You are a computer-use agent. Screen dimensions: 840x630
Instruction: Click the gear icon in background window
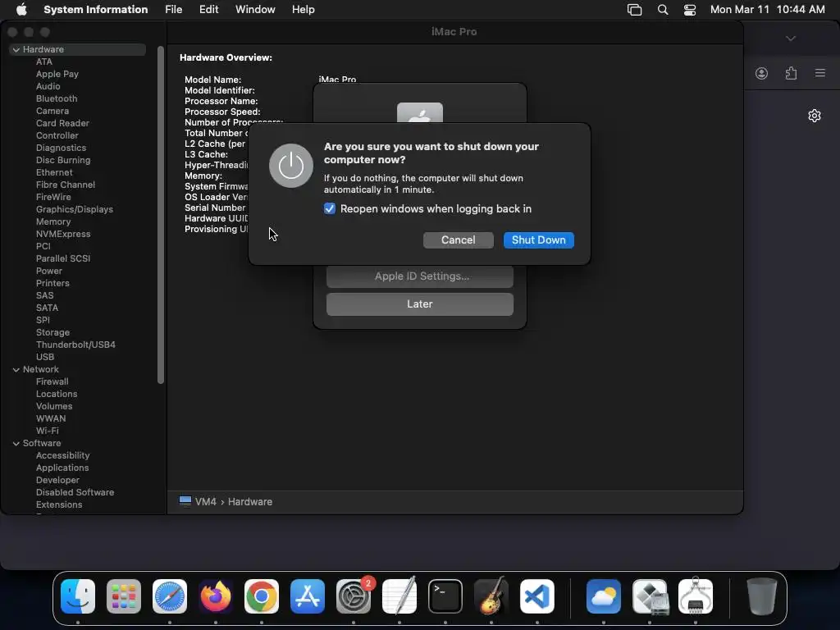click(815, 116)
